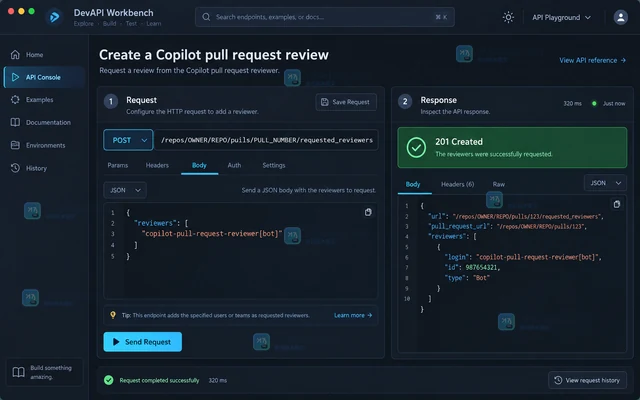The height and width of the screenshot is (400, 640).
Task: Focus the search endpoints input field
Action: click(x=324, y=17)
